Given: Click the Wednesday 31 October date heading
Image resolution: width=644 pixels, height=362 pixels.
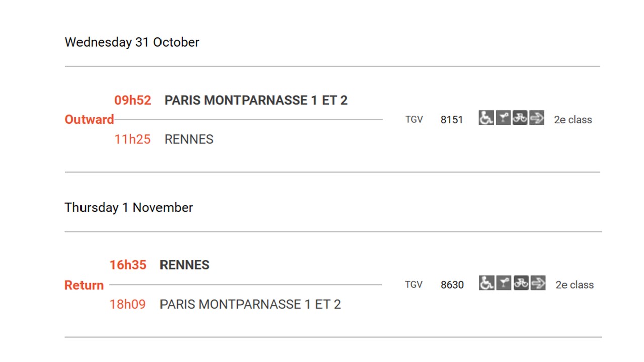Looking at the screenshot, I should (132, 42).
